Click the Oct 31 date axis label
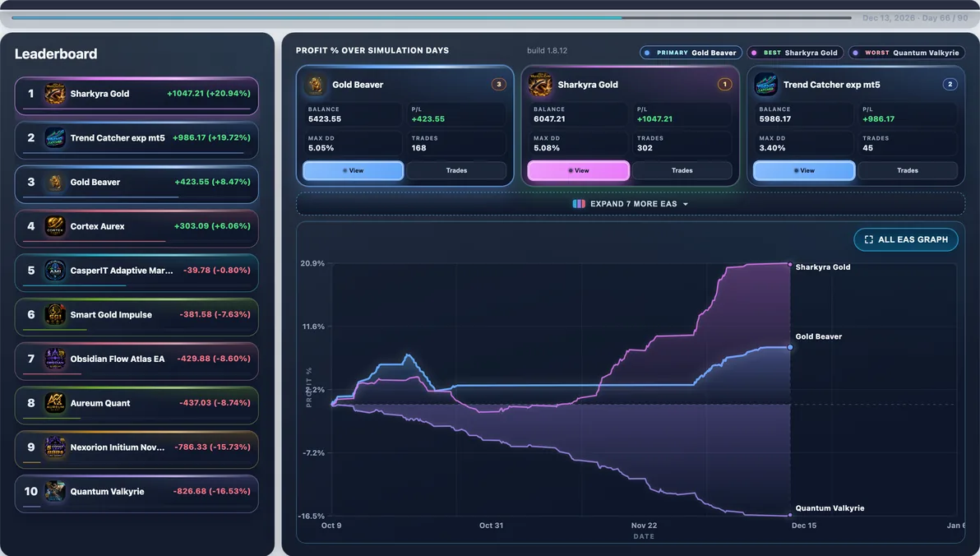 pyautogui.click(x=491, y=526)
